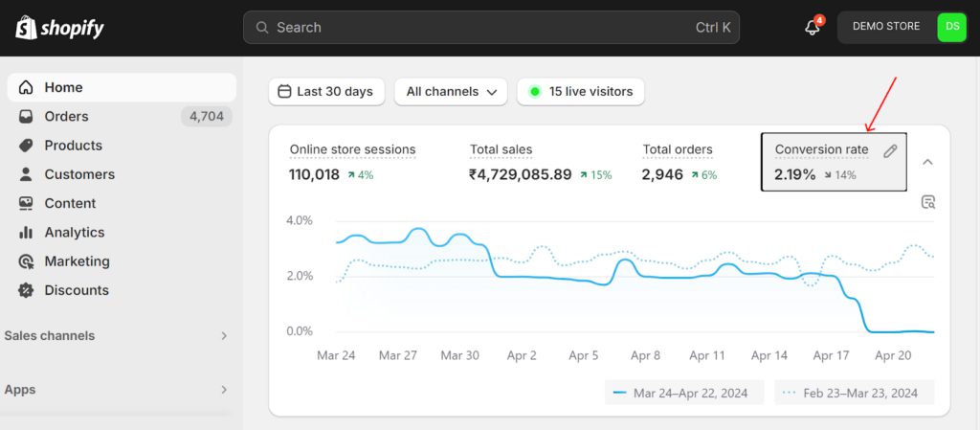Expand the Apps section
Image resolution: width=980 pixels, height=430 pixels.
(x=224, y=390)
